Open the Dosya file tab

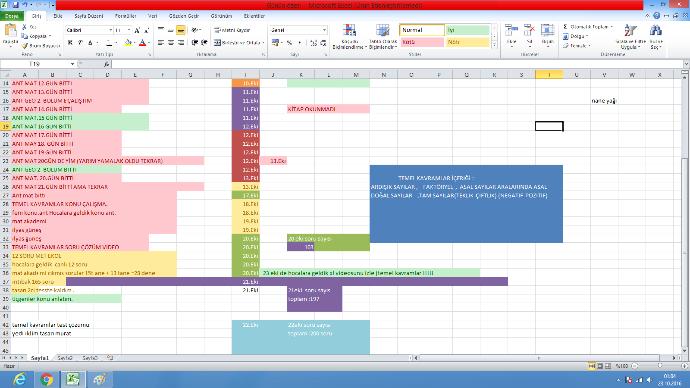(12, 16)
